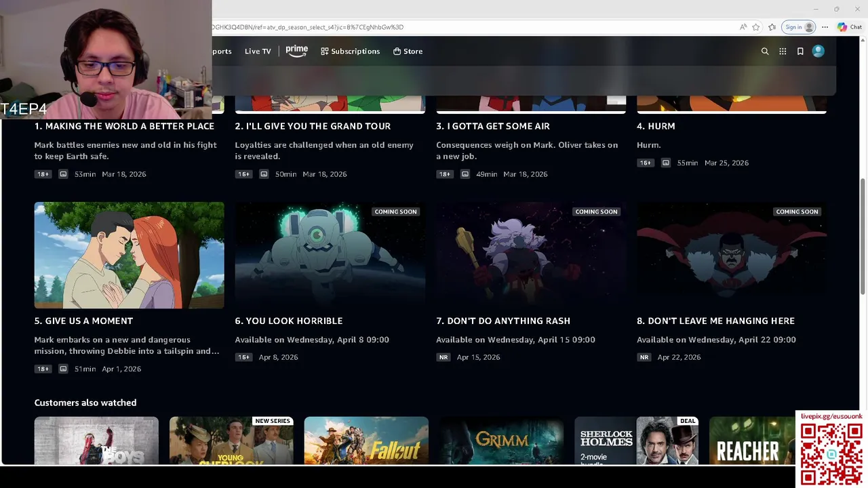The height and width of the screenshot is (488, 868).
Task: Select episode 8 Don't Leave Me Hanging thumbnail
Action: tap(732, 255)
